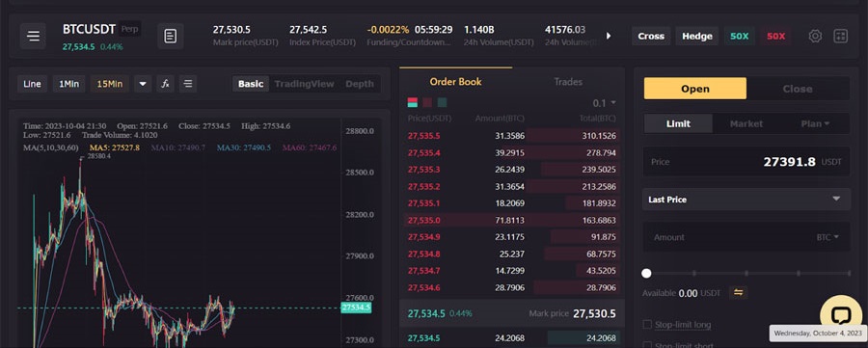
Task: Switch to the Close position toggle
Action: [798, 89]
